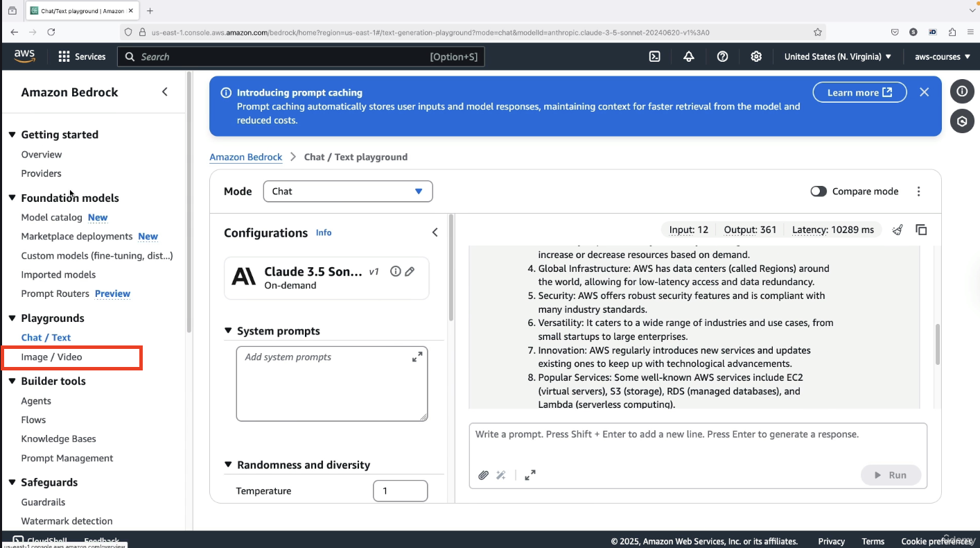Open the browser extensions puzzle icon

coord(952,32)
